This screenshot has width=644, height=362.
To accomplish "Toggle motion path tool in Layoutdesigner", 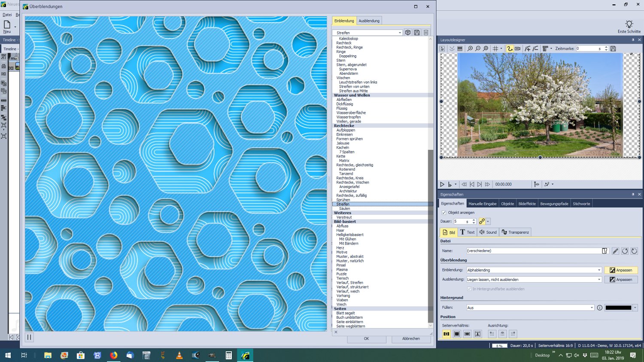I will (510, 49).
